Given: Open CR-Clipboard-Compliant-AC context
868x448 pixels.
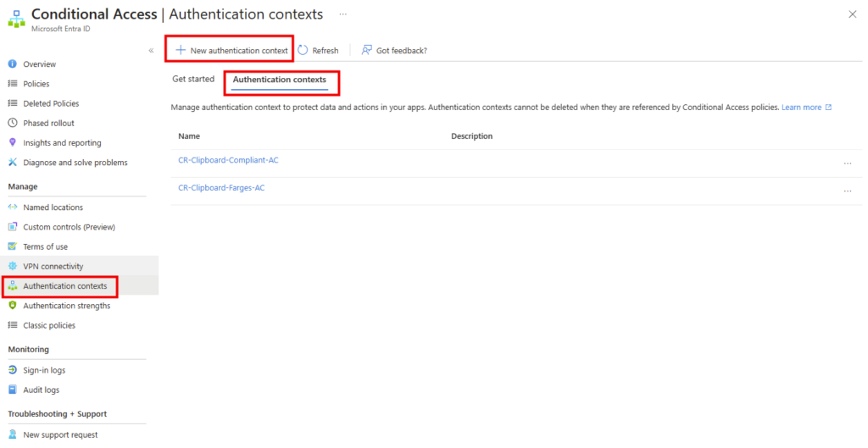Looking at the screenshot, I should (228, 160).
